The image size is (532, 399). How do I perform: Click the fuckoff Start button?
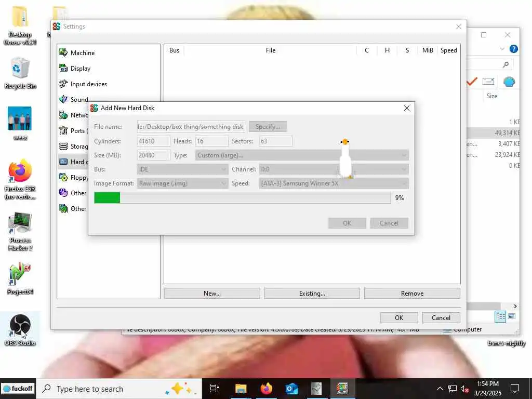[18, 389]
